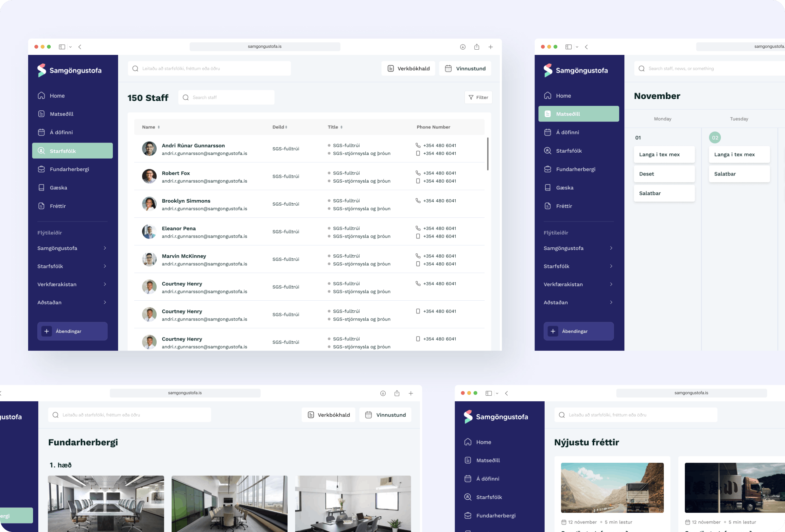Click Marvin McKinney's avatar photo
This screenshot has height=532, width=785.
(149, 259)
